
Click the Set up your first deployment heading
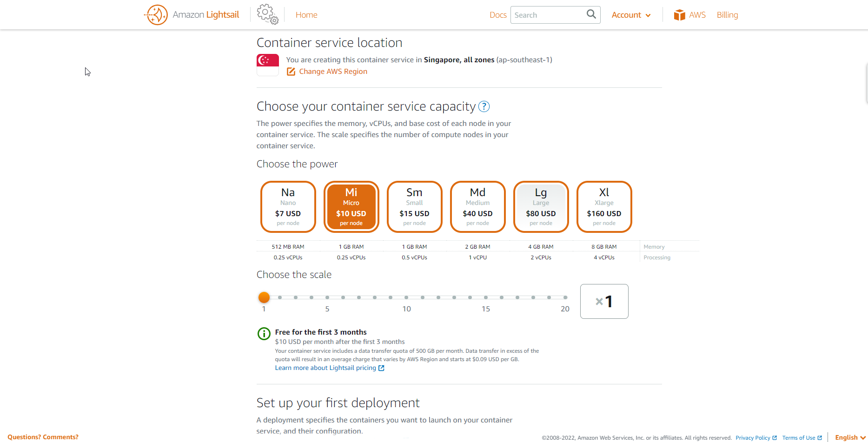pyautogui.click(x=338, y=402)
